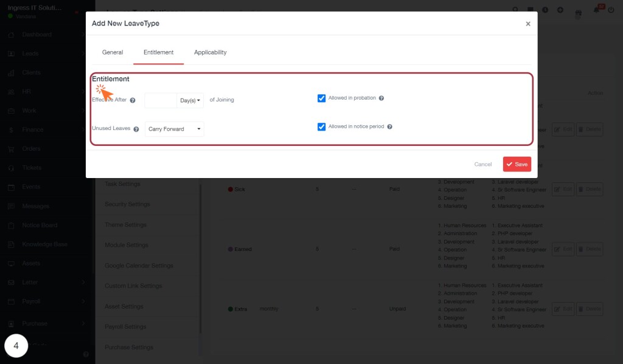Open Asset Settings in the settings list

tap(124, 306)
